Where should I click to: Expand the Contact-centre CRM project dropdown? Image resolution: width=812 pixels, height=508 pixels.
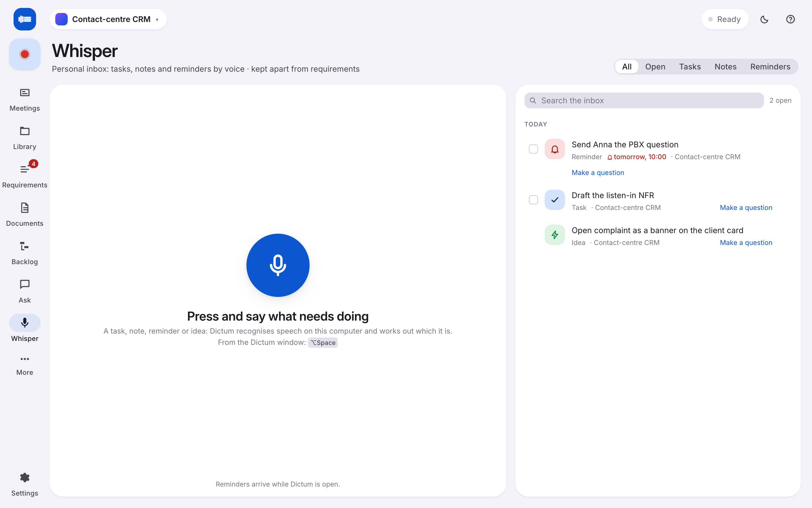point(108,19)
